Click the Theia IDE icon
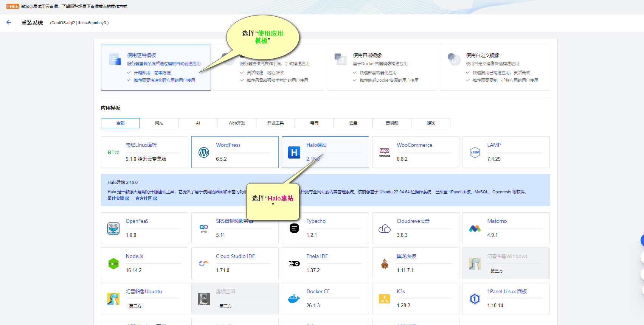The height and width of the screenshot is (325, 644). tap(294, 264)
